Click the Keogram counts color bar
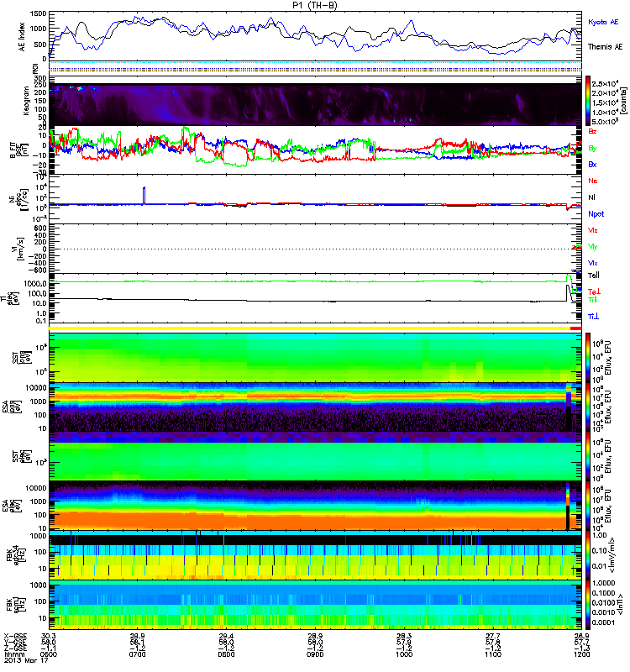The width and height of the screenshot is (630, 672). [x=587, y=101]
